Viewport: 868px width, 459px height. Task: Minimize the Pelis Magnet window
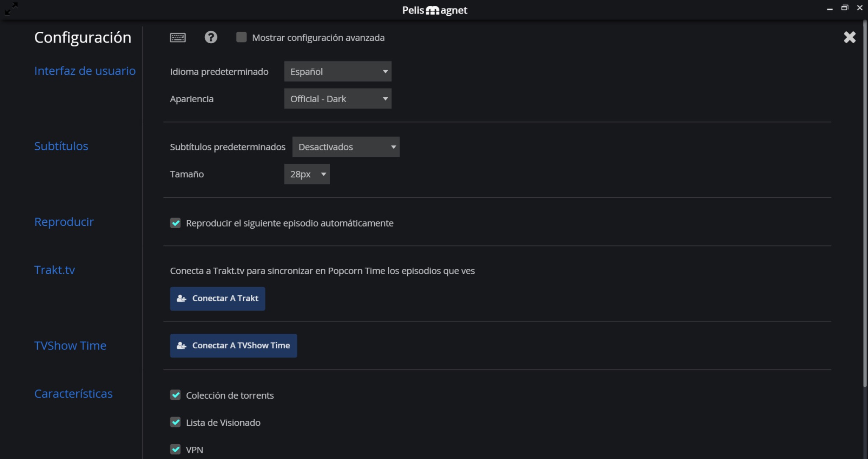pos(829,8)
